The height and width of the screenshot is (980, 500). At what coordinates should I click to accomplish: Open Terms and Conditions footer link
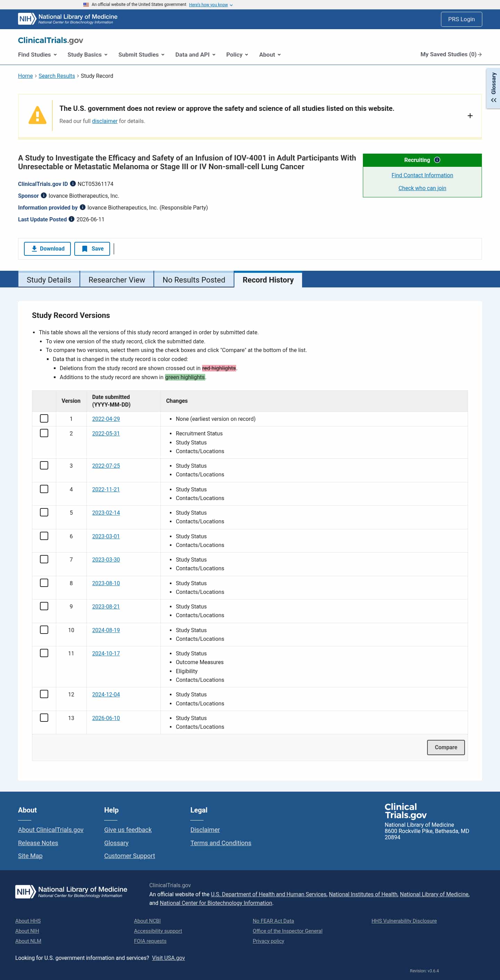(220, 843)
